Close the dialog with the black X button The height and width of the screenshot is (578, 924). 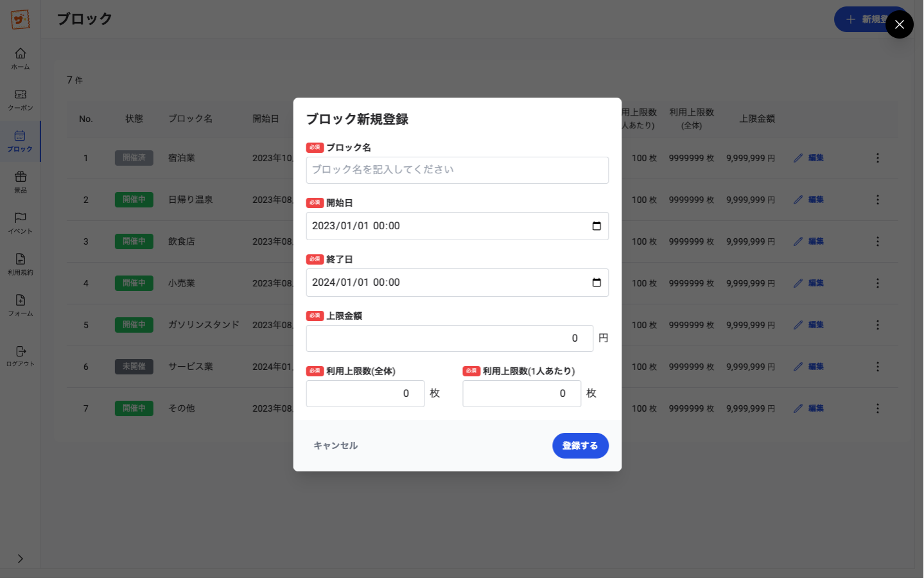(899, 24)
